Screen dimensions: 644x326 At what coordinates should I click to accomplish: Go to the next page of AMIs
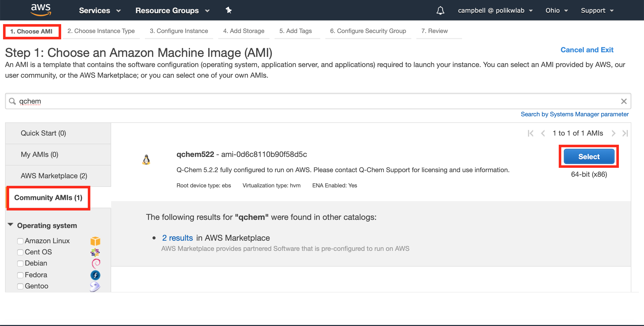click(613, 133)
